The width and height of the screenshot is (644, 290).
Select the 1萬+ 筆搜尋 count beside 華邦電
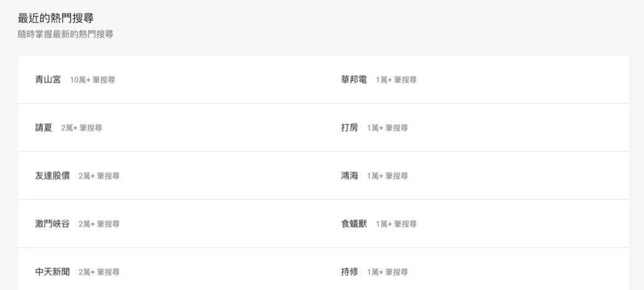pos(396,80)
